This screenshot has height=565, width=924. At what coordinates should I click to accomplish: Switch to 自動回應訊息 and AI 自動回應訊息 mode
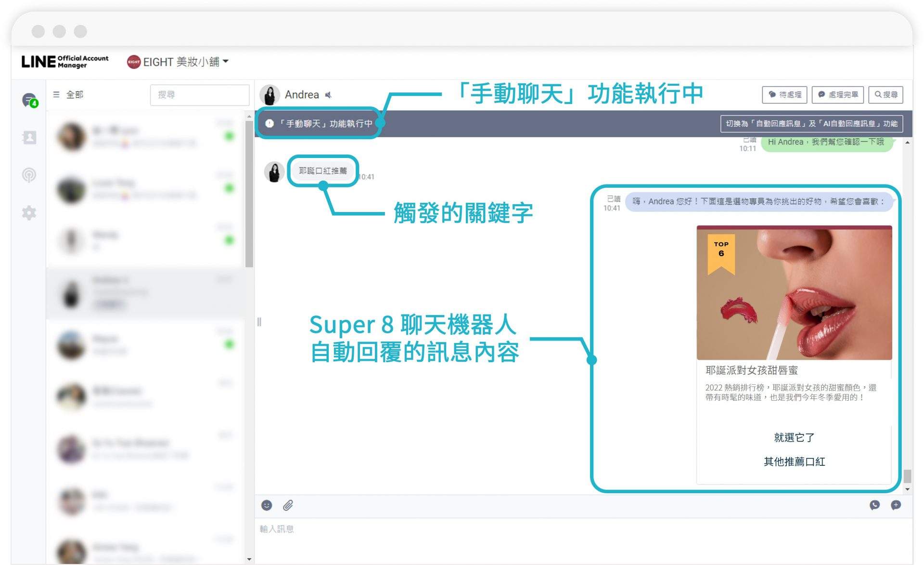click(x=811, y=124)
